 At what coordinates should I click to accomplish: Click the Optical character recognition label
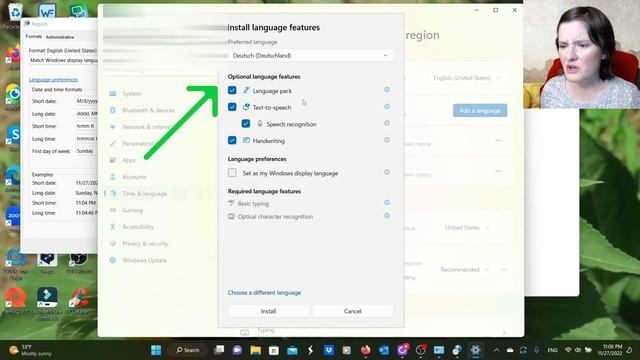click(x=276, y=217)
